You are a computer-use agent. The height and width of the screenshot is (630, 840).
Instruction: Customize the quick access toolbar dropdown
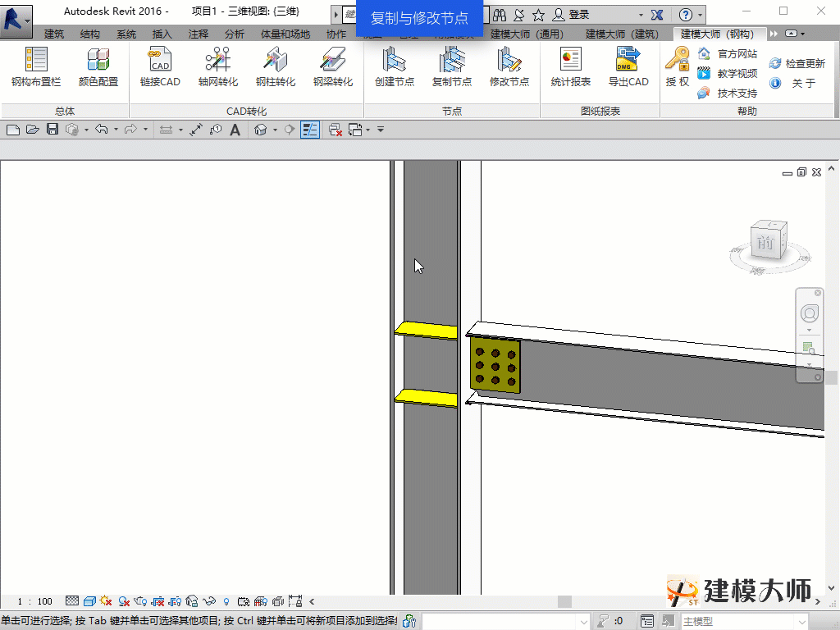[381, 130]
